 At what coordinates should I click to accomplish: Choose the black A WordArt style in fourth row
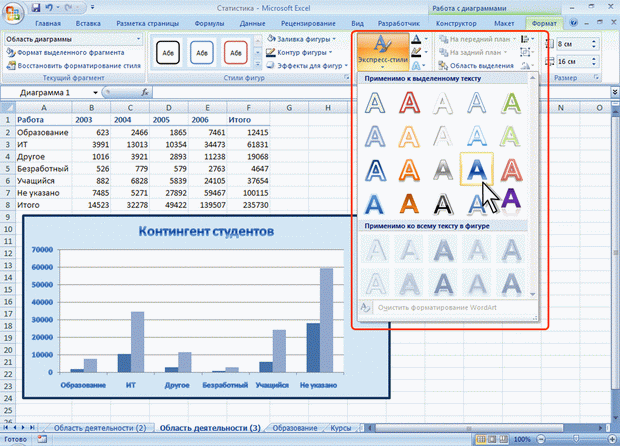tap(443, 204)
